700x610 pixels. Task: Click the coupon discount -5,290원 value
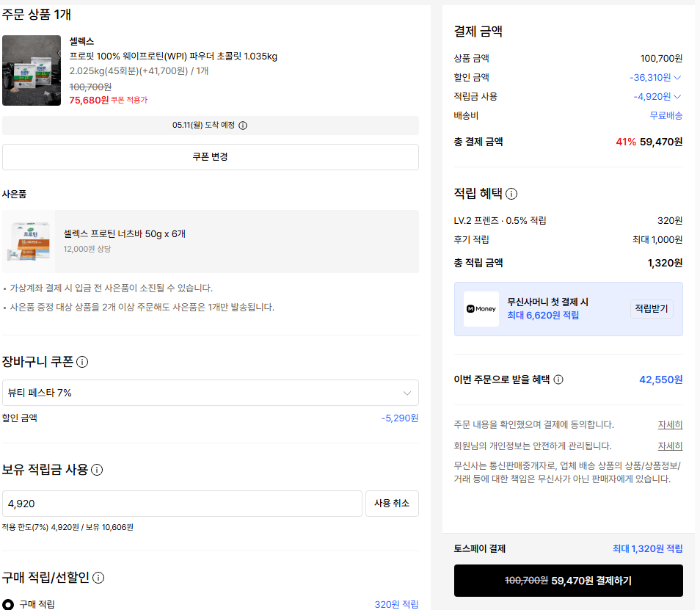pos(400,418)
